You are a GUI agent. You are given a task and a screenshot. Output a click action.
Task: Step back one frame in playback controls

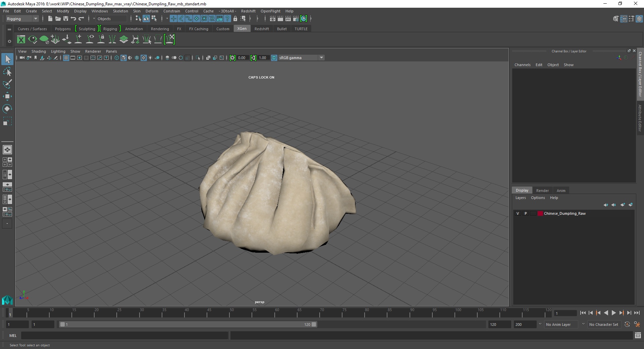point(590,313)
